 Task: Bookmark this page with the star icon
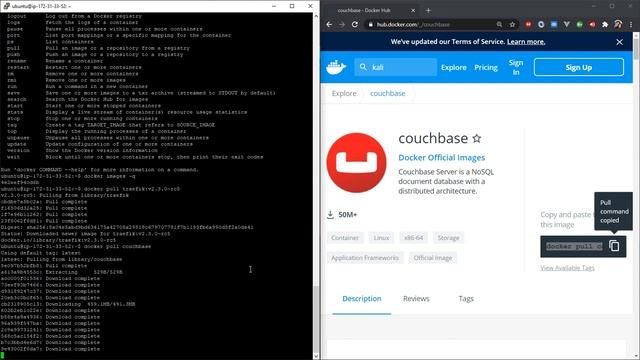[x=512, y=24]
